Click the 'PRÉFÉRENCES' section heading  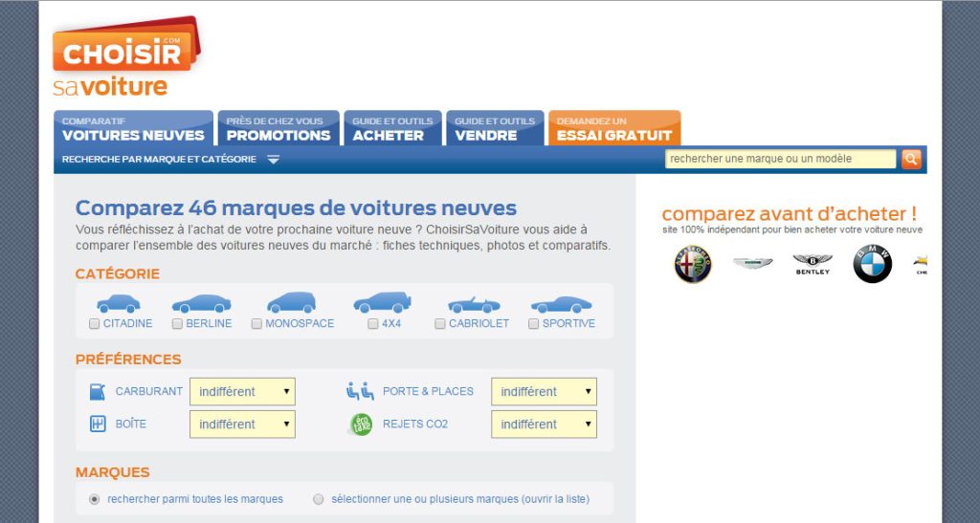128,360
